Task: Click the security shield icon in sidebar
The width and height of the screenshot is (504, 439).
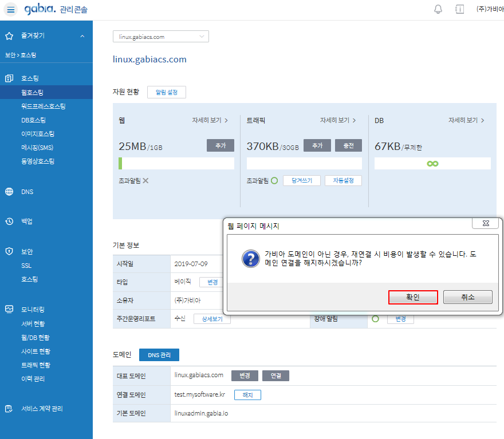Action: [x=9, y=251]
